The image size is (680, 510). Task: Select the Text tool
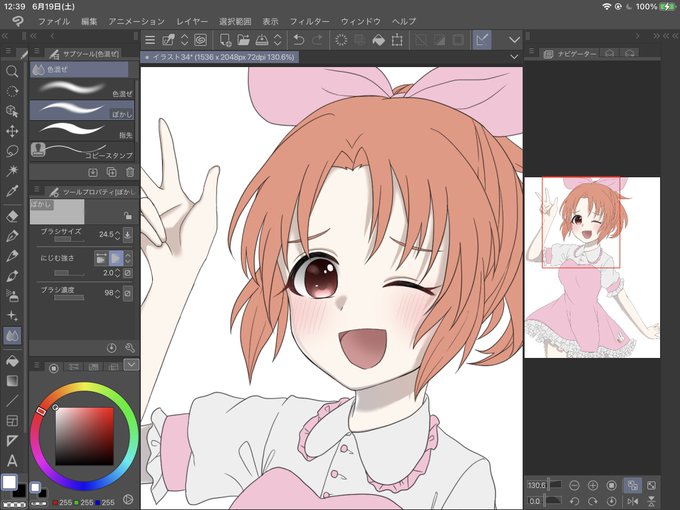pos(12,461)
